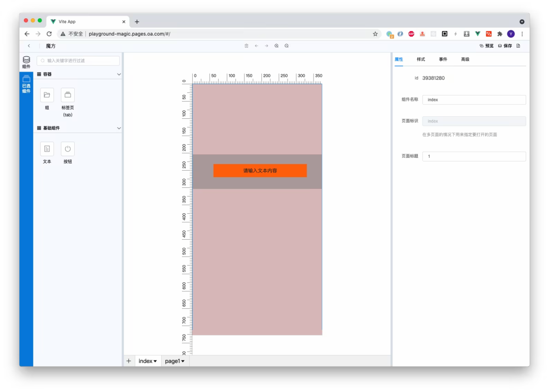Click the 预览 preview button
Viewport: 549px width, 392px height.
(x=486, y=46)
